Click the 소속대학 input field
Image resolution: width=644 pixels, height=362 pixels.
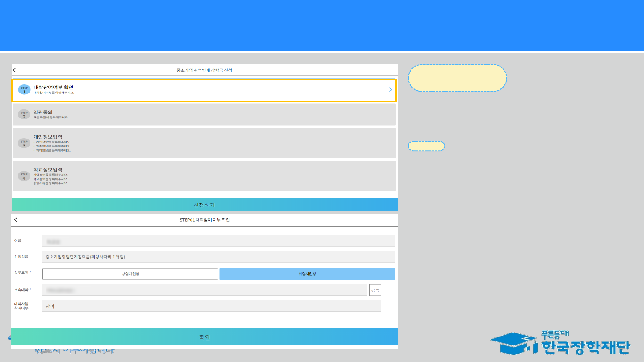(204, 290)
